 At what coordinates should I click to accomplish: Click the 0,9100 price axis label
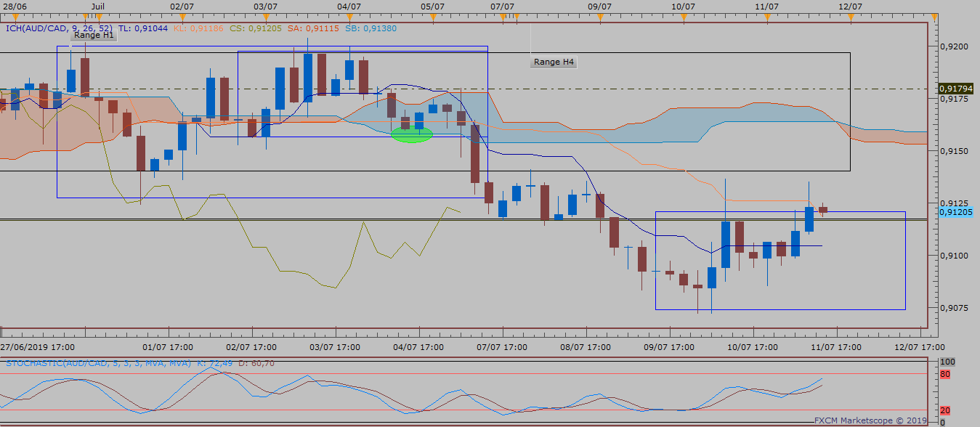point(953,255)
